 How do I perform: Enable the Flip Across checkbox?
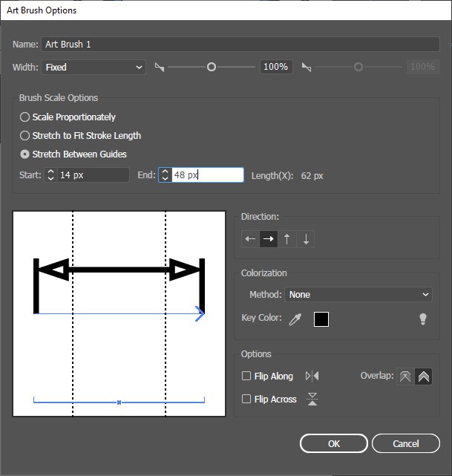tap(246, 399)
